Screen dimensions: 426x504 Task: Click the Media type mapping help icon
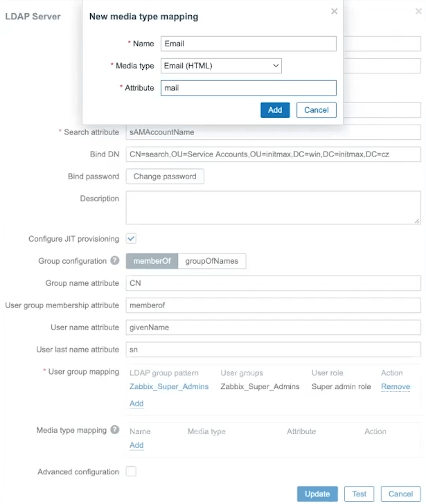[x=115, y=430]
